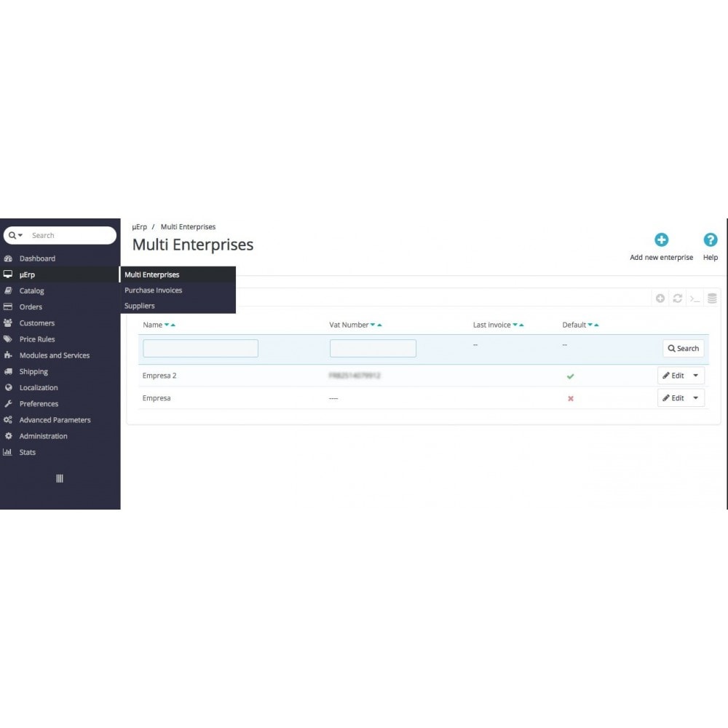Open the Advanced Parameters menu
728x728 pixels.
coord(55,420)
